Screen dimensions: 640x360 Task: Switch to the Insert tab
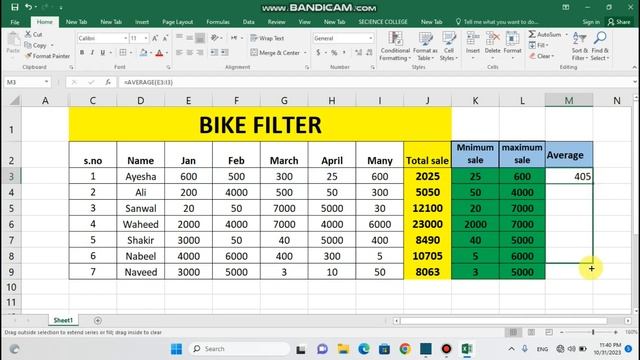(x=142, y=22)
